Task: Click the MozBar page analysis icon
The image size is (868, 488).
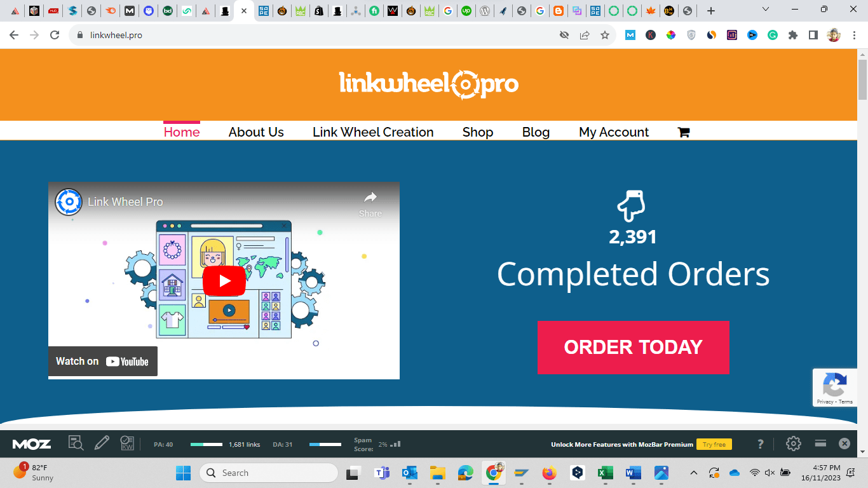Action: tap(76, 444)
